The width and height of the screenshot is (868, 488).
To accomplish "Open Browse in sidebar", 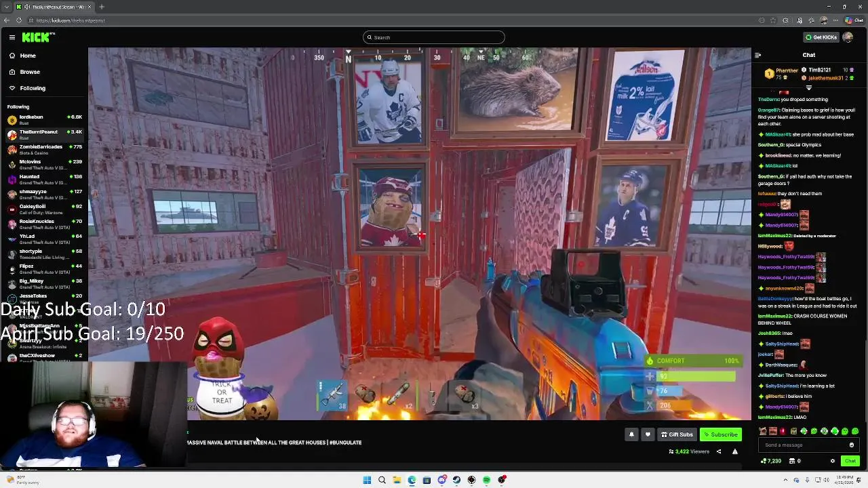I will pyautogui.click(x=30, y=72).
